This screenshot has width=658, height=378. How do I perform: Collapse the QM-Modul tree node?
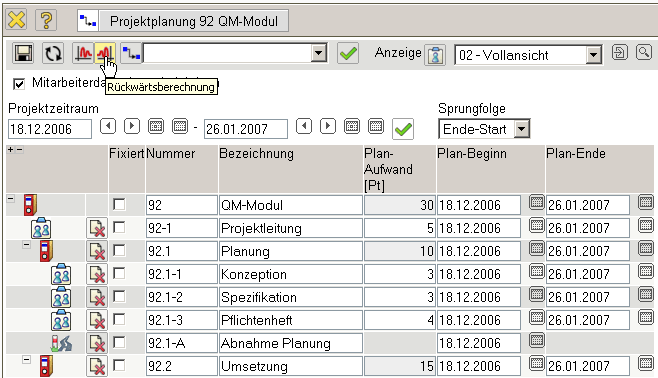click(11, 199)
